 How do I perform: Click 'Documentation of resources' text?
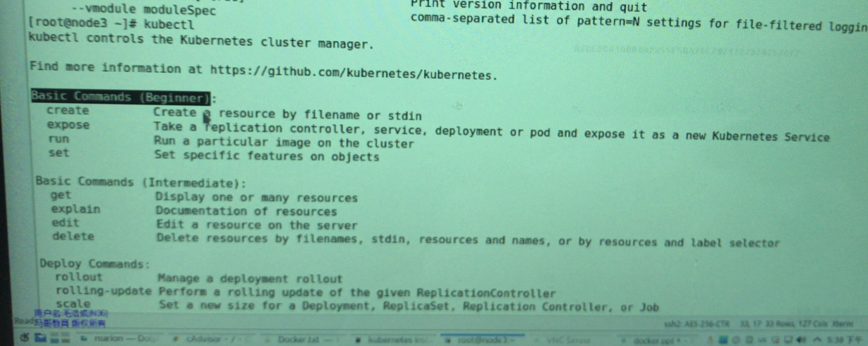(x=246, y=211)
